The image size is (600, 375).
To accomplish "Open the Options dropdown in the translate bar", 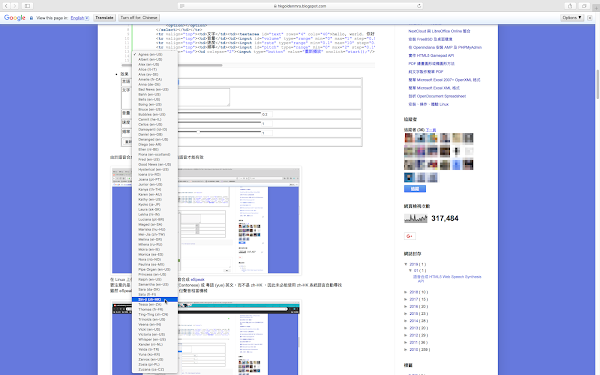I will pyautogui.click(x=572, y=18).
